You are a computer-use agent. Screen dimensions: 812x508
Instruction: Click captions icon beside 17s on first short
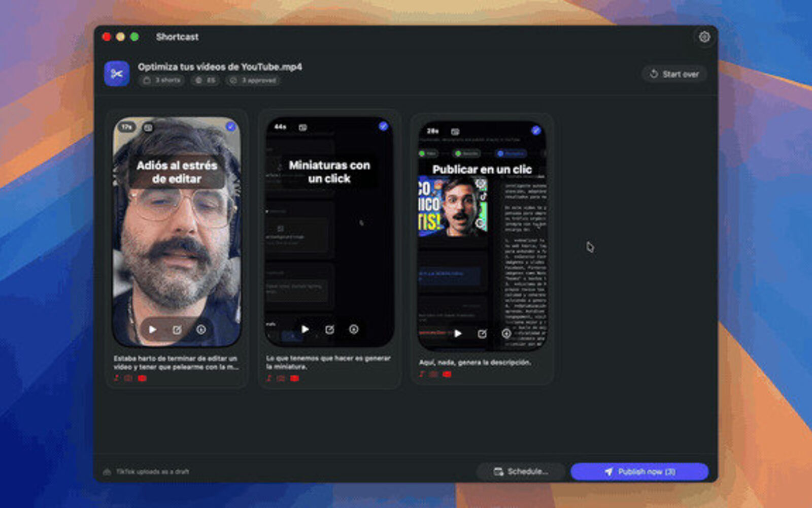(x=148, y=127)
